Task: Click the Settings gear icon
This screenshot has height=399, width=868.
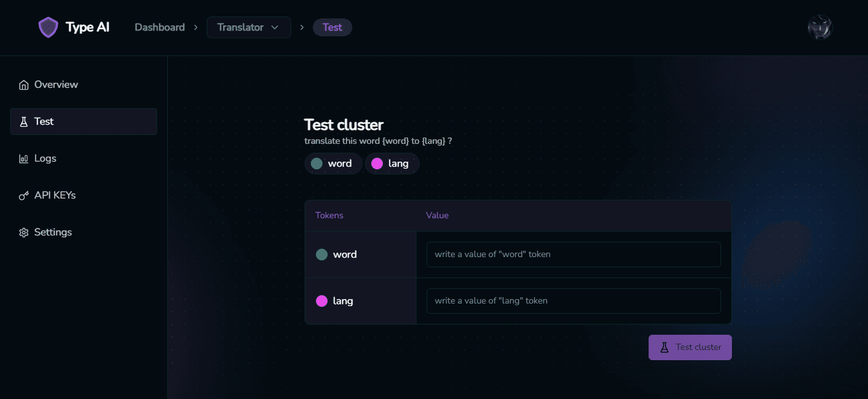Action: (24, 232)
